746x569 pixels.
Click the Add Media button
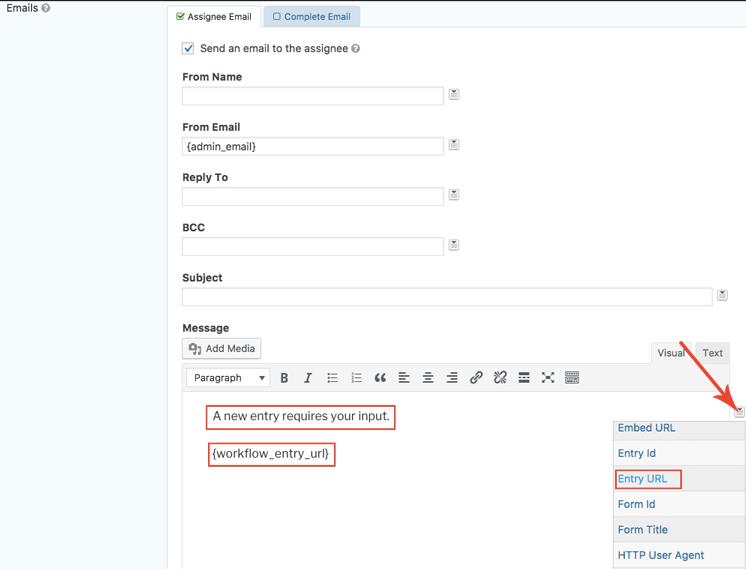click(222, 349)
